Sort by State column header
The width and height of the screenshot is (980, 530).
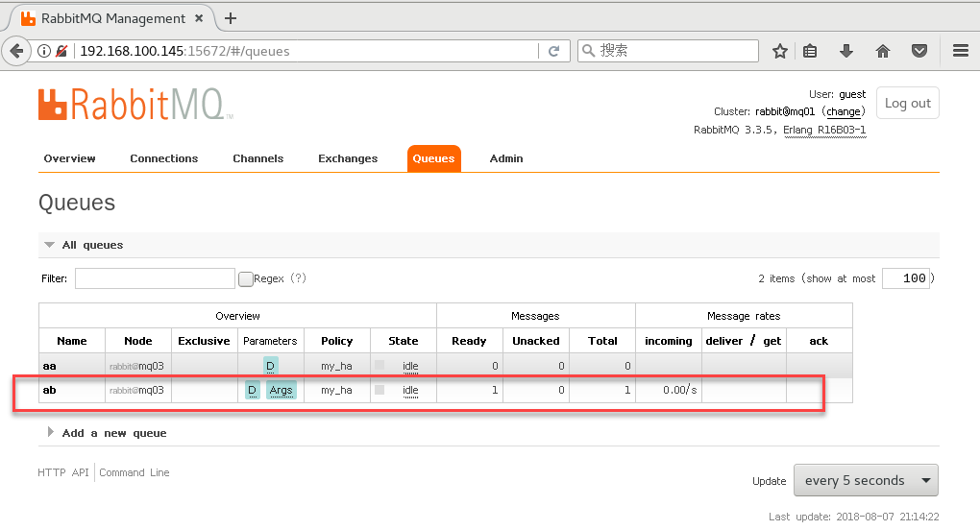coord(404,341)
